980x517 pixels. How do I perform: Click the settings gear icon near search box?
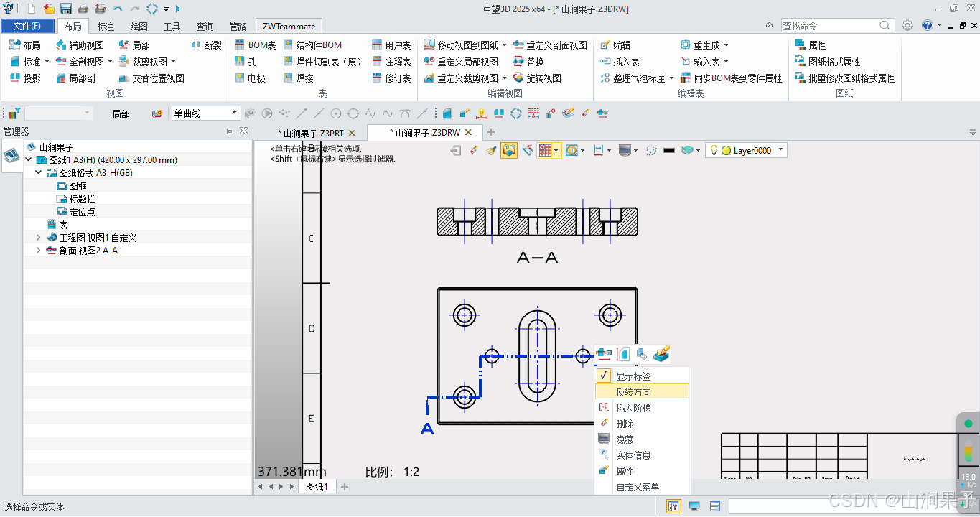907,25
